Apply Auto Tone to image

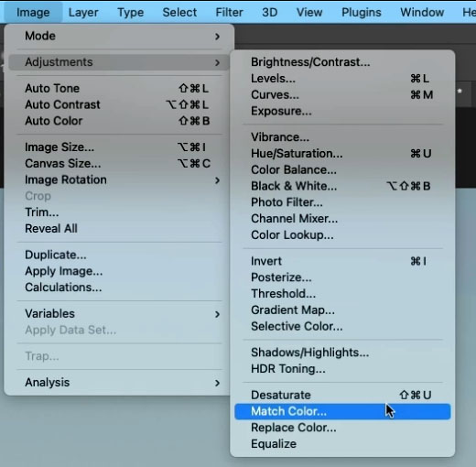[119, 88]
